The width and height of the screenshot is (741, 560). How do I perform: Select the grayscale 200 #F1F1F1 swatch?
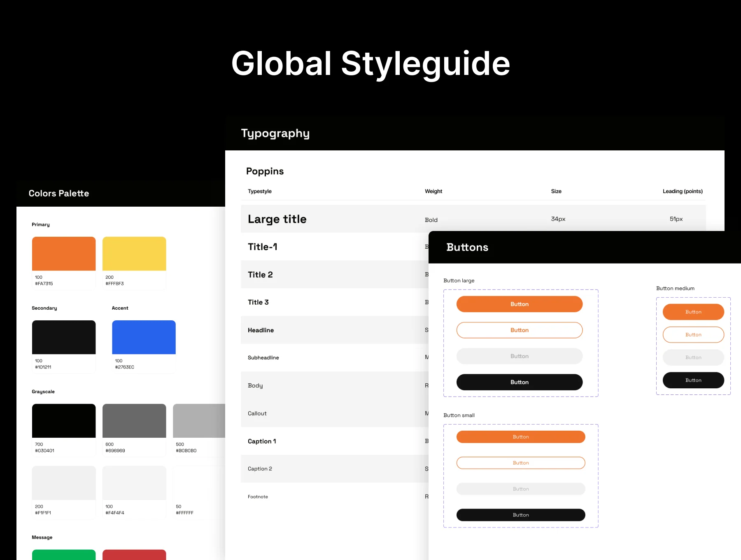pyautogui.click(x=64, y=483)
